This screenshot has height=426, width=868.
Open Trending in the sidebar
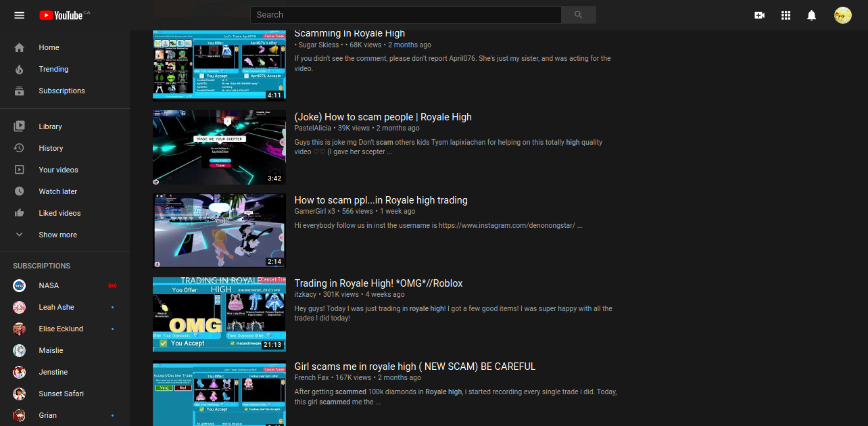tap(65, 69)
